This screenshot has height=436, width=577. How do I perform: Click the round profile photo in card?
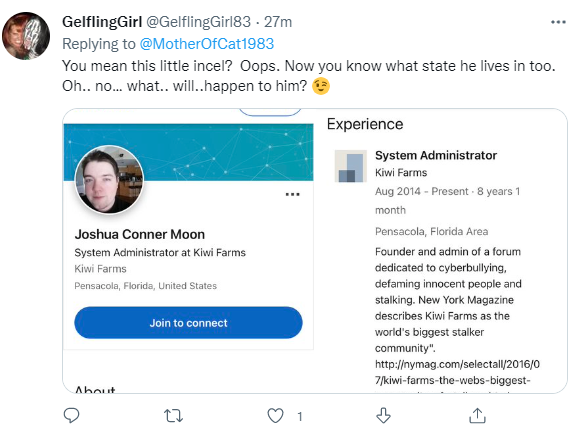click(109, 180)
